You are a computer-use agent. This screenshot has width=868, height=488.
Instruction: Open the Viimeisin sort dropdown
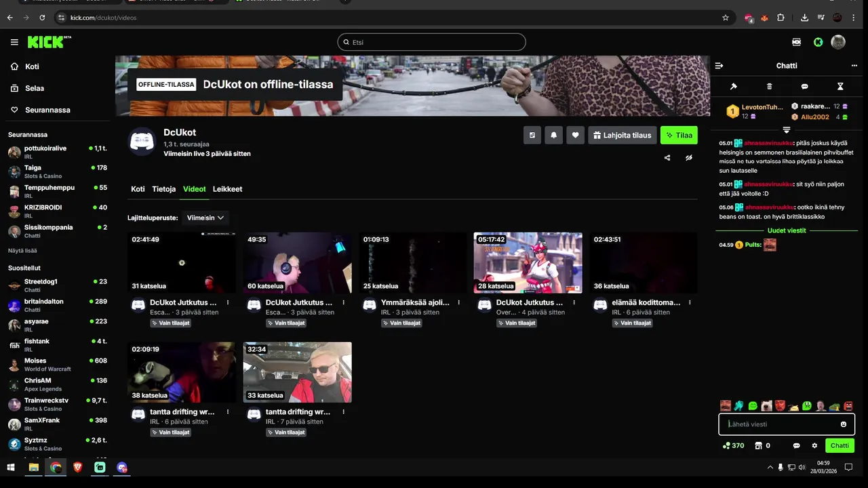point(205,218)
